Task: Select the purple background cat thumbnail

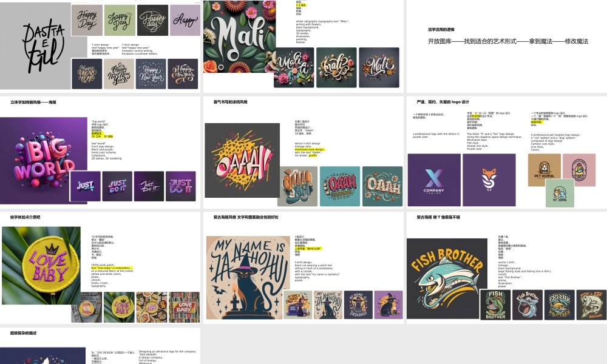Action: coord(388,305)
